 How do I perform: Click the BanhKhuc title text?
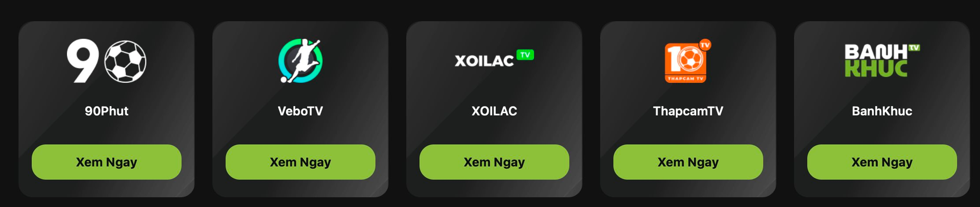[882, 111]
